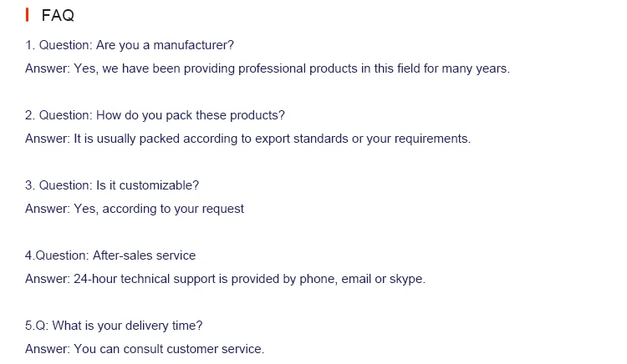
Task: Click the red bar beside FAQ
Action: pyautogui.click(x=28, y=15)
